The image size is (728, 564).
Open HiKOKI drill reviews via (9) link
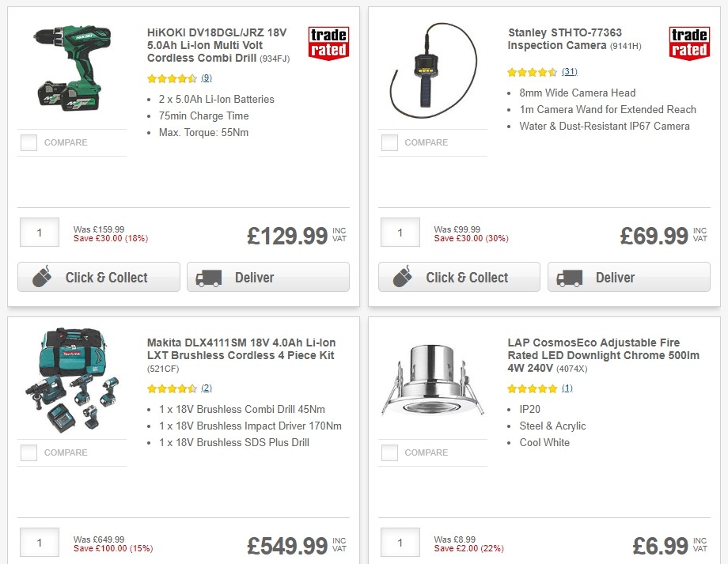[x=206, y=78]
